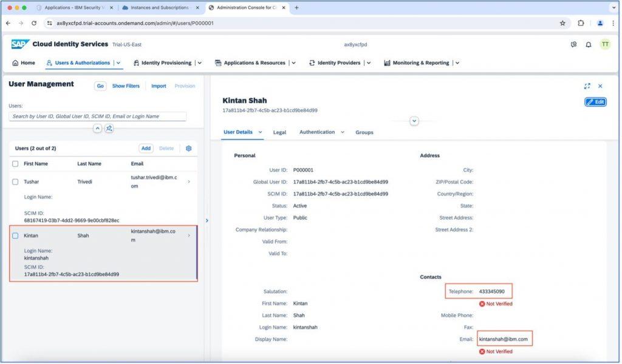
Task: Sort by the First Name column header
Action: (36, 164)
